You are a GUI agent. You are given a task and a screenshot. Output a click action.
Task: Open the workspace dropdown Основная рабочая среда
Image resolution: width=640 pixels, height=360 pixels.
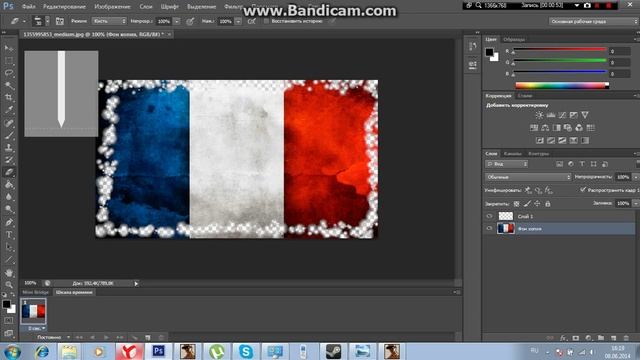(x=593, y=21)
